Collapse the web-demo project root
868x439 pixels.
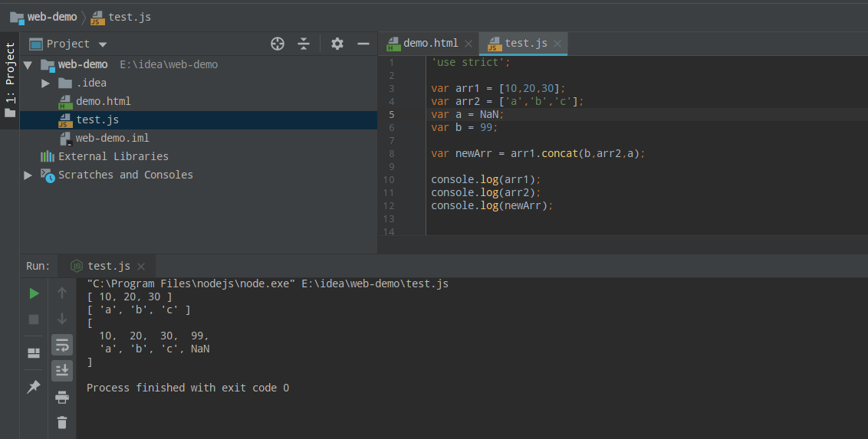click(x=28, y=64)
